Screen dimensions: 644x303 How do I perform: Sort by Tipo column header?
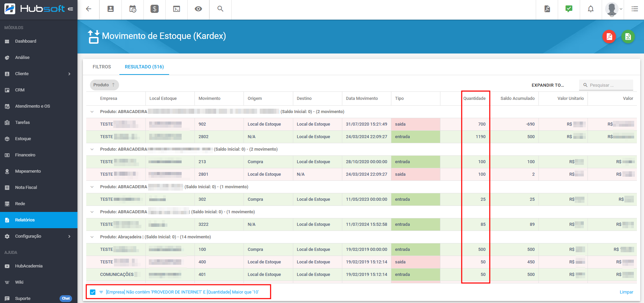tap(399, 99)
